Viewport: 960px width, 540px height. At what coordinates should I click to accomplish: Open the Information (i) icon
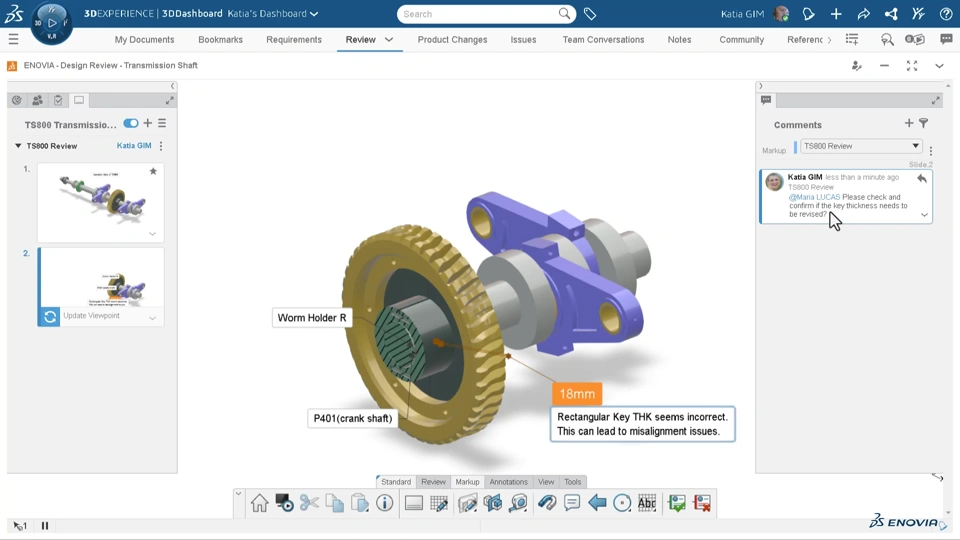384,503
